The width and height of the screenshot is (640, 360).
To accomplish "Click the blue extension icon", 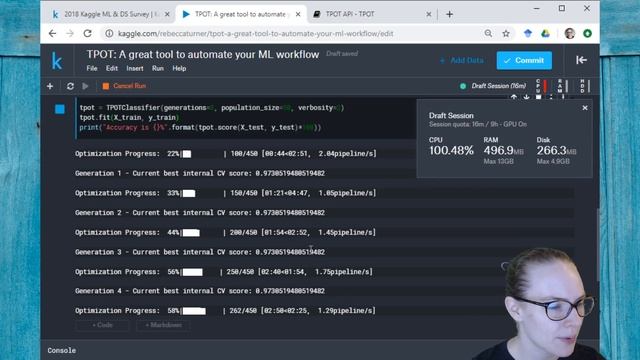I will point(528,33).
